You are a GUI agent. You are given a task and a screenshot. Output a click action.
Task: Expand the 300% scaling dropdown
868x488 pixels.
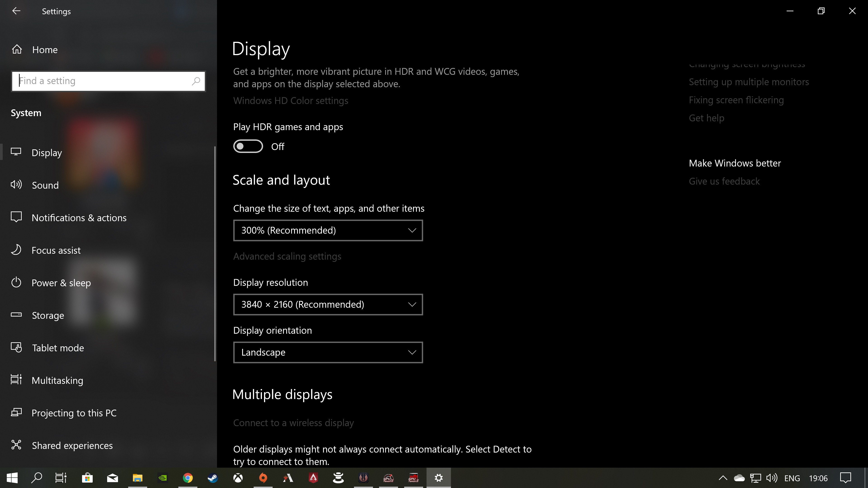pos(328,230)
